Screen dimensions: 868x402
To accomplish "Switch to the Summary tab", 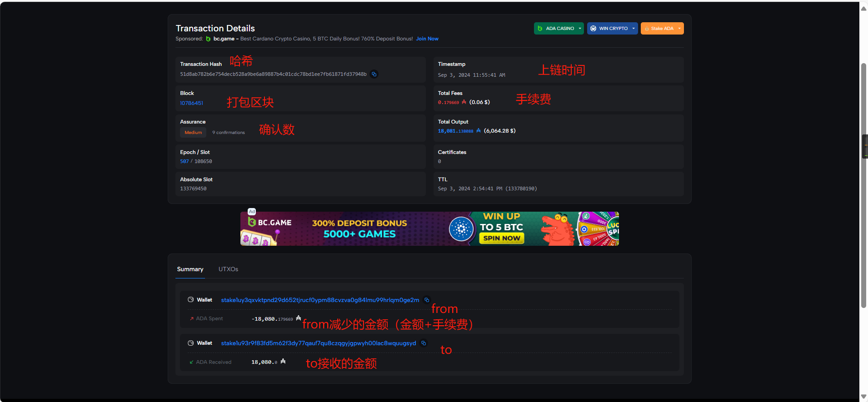I will [190, 269].
